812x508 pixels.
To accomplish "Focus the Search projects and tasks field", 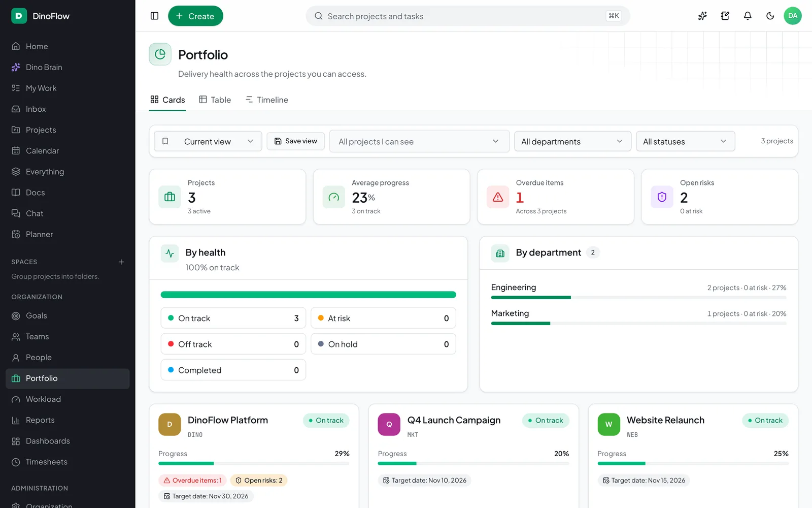I will point(468,16).
